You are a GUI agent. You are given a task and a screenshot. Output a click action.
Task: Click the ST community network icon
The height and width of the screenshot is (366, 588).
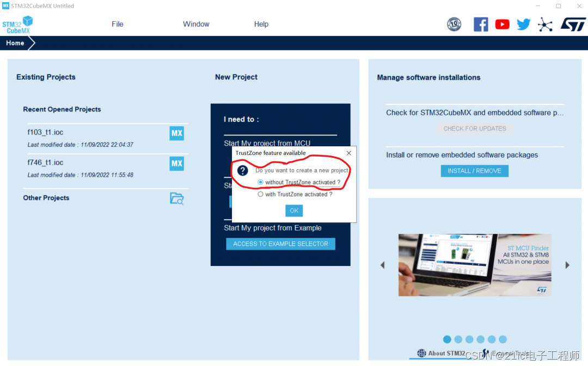click(545, 24)
